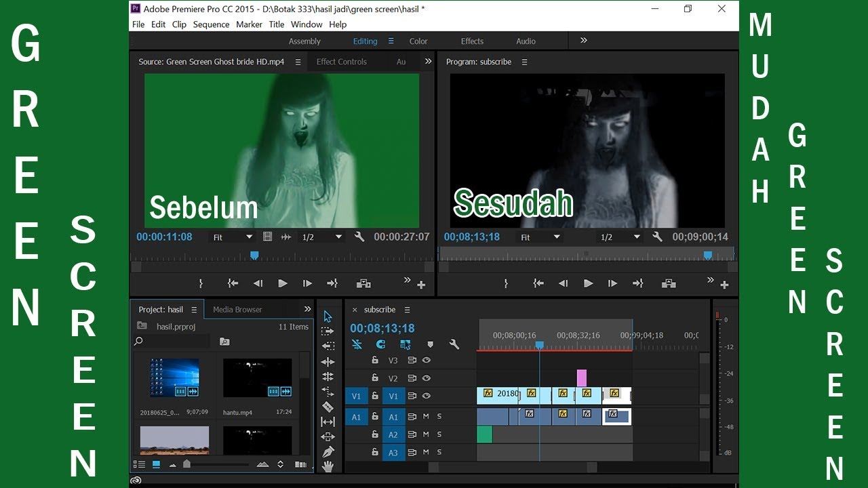This screenshot has height=488, width=868.
Task: Select the Slip tool
Action: tap(328, 422)
